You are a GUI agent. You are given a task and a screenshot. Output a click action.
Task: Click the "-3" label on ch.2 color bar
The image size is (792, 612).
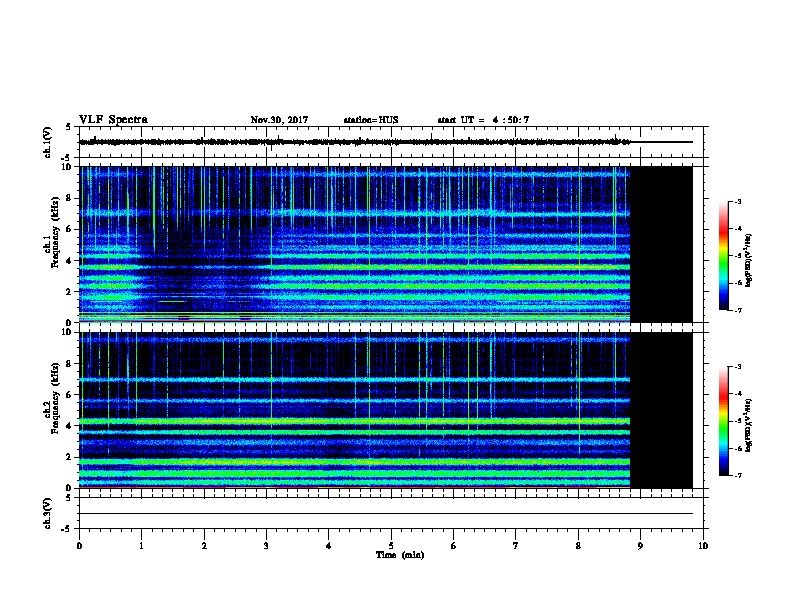[x=737, y=367]
